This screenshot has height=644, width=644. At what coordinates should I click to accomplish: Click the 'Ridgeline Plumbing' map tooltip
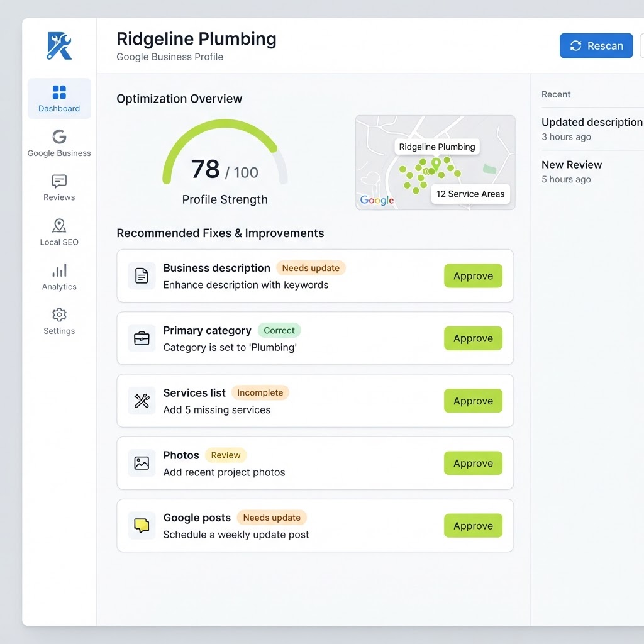point(437,147)
